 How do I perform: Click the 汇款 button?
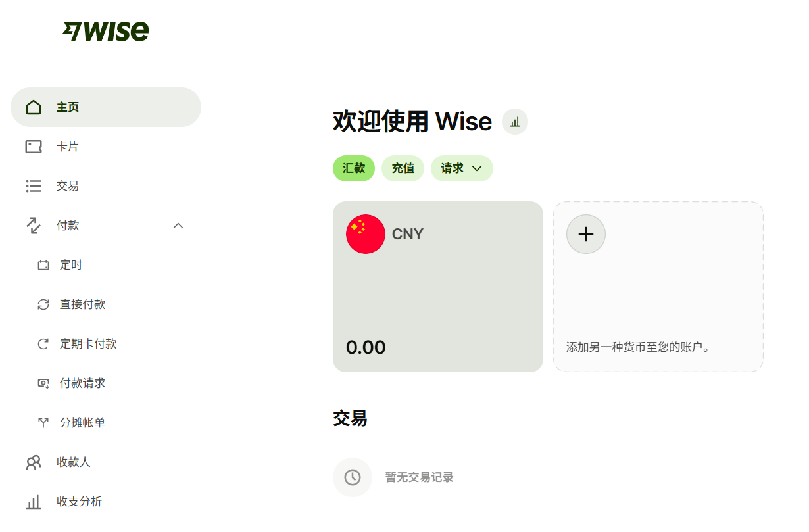[354, 168]
